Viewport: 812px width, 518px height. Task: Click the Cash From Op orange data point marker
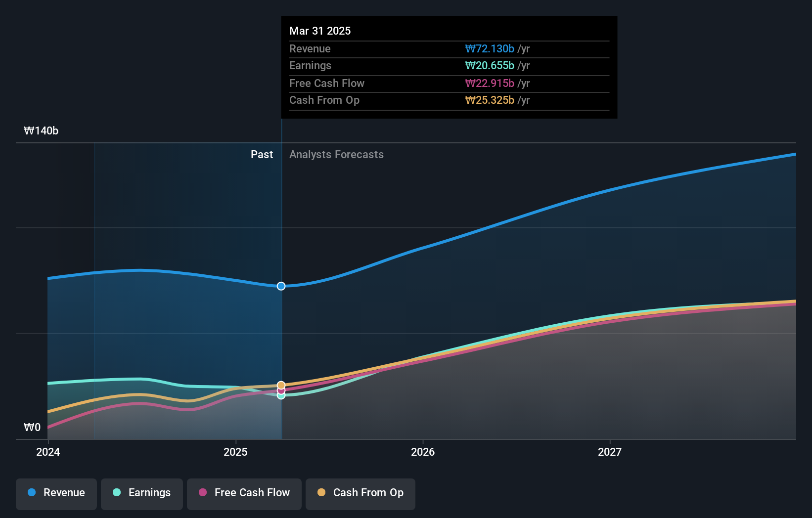point(281,385)
